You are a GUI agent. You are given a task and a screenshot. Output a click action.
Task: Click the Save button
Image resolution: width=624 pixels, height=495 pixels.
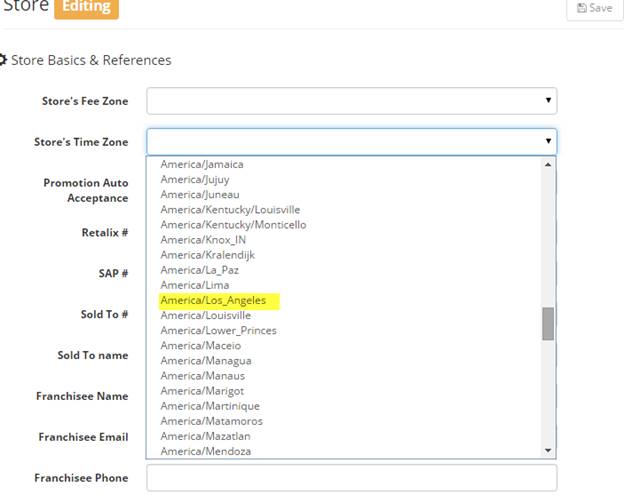tap(591, 8)
